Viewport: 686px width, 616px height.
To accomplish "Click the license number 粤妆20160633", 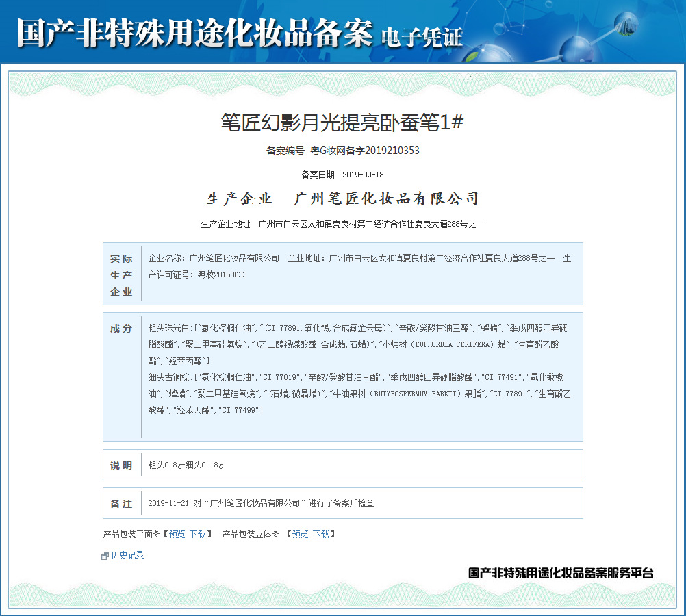I will point(223,274).
